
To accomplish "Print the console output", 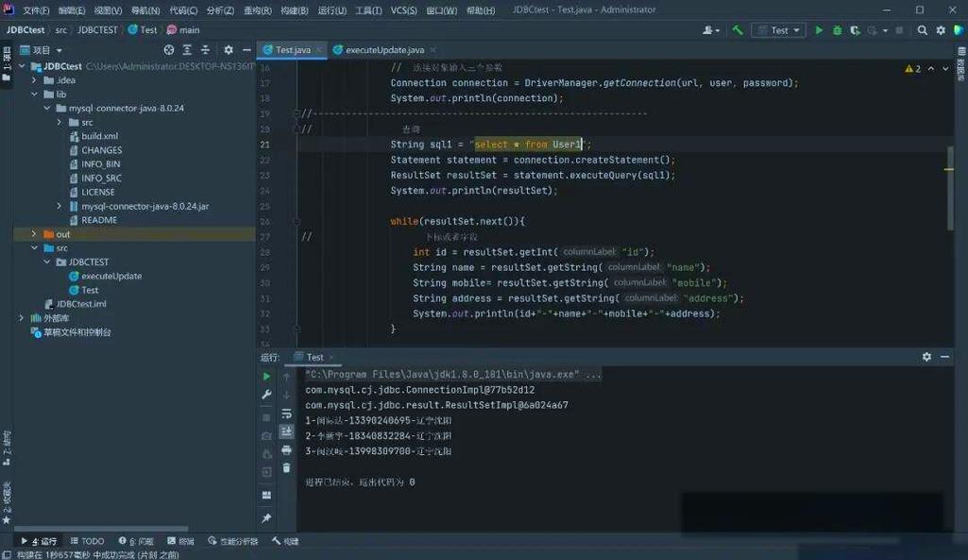I will [286, 450].
